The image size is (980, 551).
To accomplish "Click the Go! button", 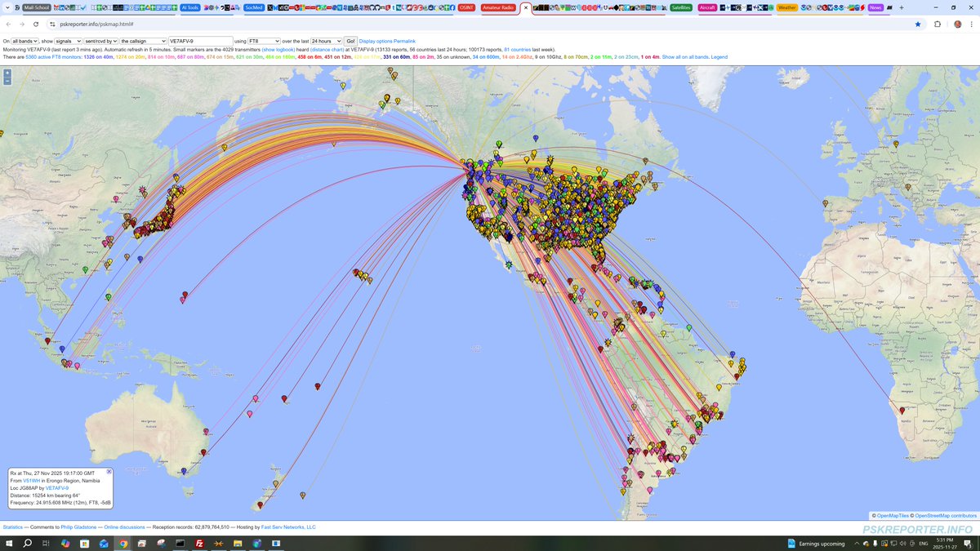I will (350, 41).
